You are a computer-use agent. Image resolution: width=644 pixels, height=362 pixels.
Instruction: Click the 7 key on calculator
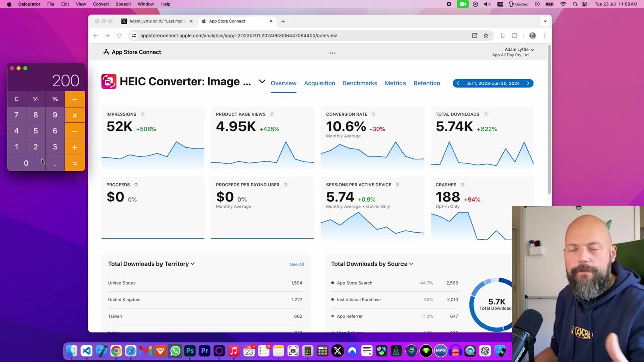click(x=16, y=115)
